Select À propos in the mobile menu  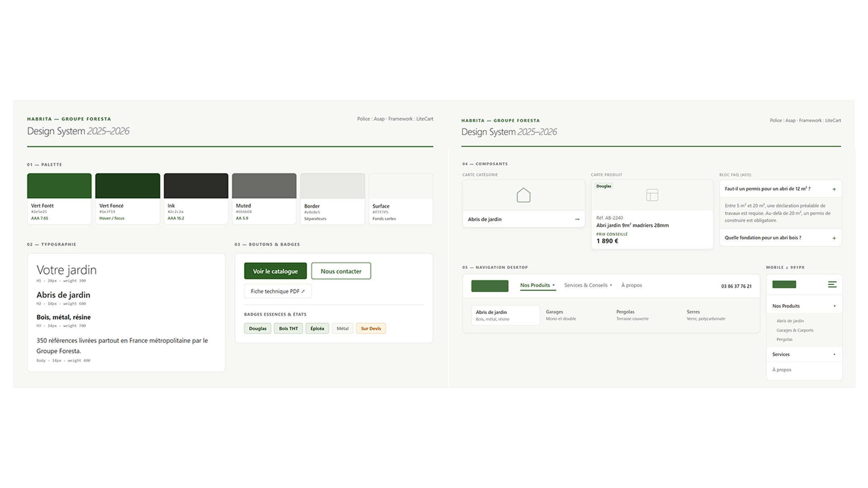point(782,370)
